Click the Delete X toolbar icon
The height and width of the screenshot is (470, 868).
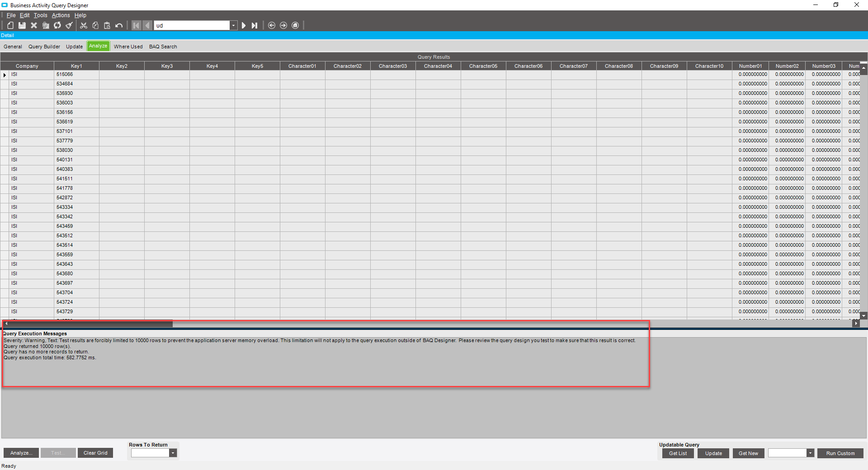(34, 25)
